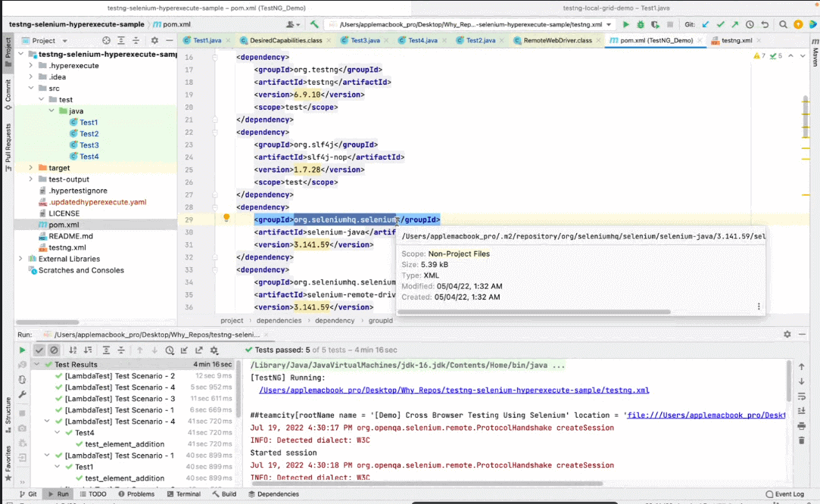
Task: Open Git history clock icon
Action: click(750, 24)
